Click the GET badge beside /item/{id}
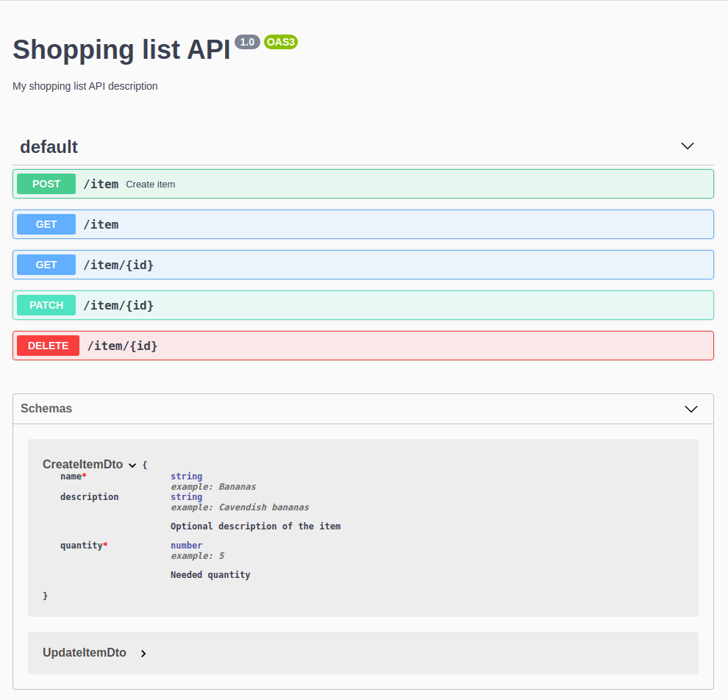 (x=46, y=265)
